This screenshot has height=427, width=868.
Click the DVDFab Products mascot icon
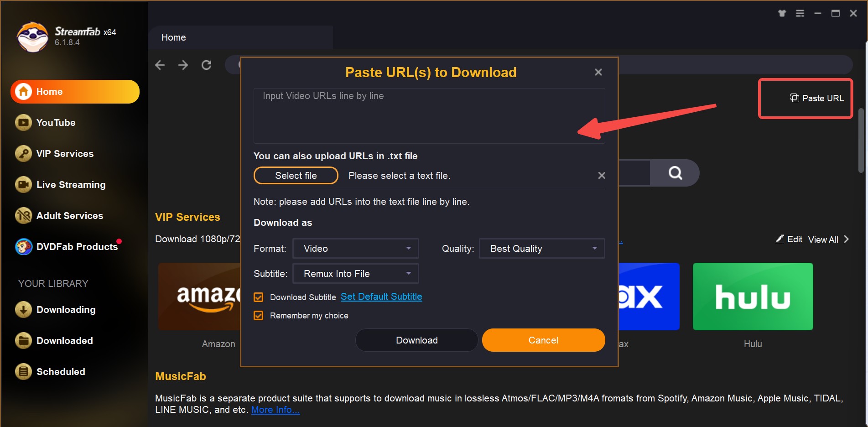[x=23, y=247]
